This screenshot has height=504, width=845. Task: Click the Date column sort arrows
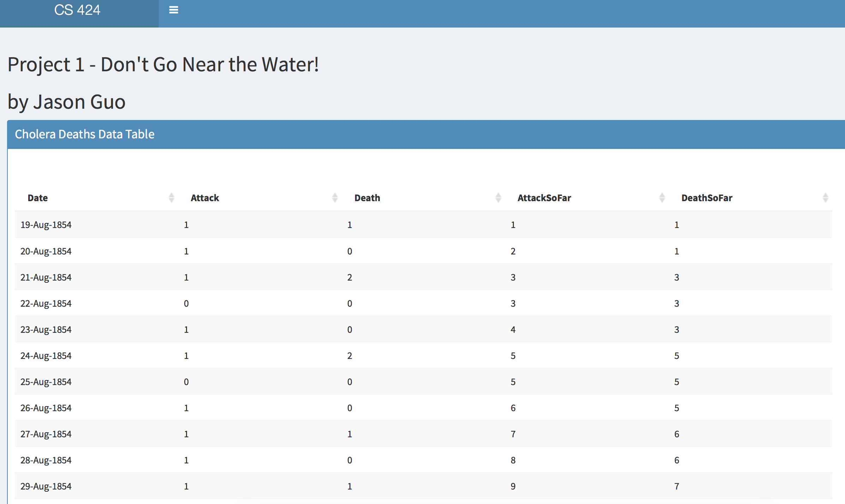coord(172,198)
